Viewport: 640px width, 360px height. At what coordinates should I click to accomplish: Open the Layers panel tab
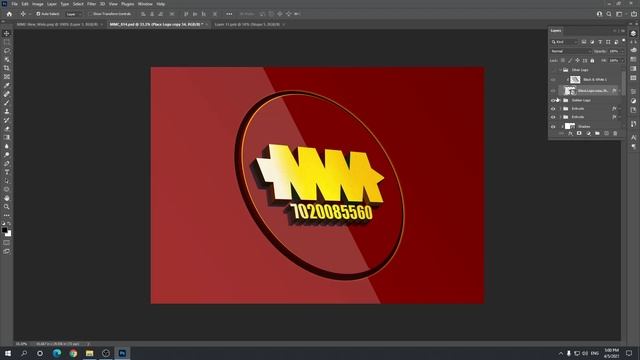coord(556,31)
